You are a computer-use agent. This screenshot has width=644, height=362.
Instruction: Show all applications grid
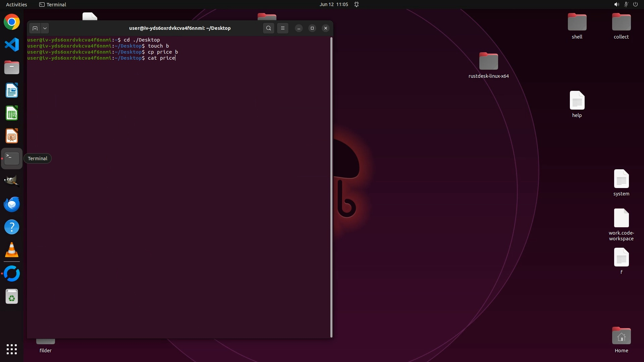click(x=12, y=349)
